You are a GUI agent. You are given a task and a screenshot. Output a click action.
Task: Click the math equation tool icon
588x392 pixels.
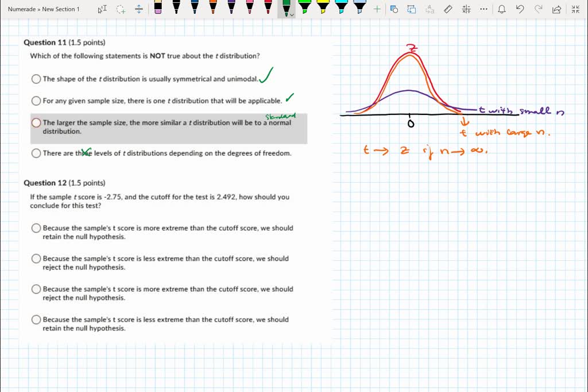pos(466,9)
